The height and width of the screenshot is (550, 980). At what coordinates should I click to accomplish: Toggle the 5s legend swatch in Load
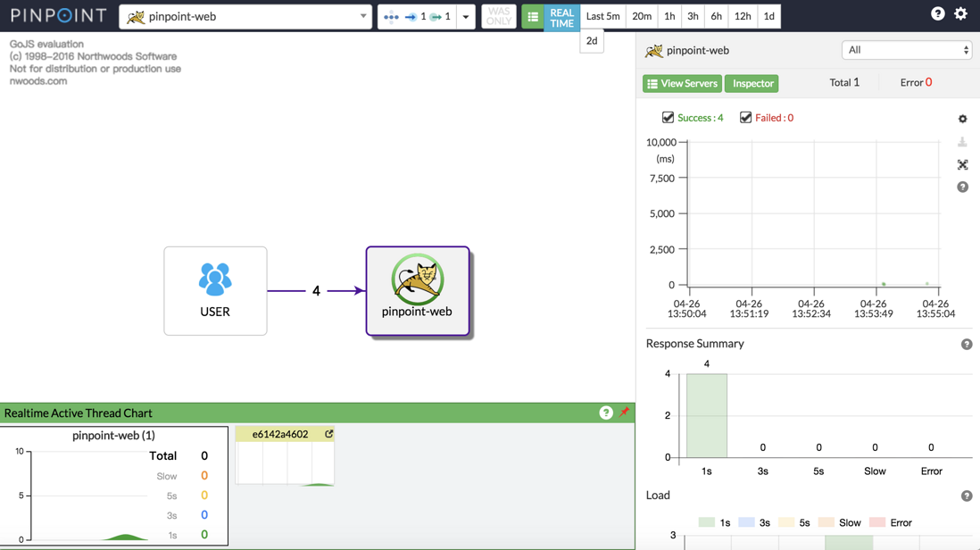point(786,522)
